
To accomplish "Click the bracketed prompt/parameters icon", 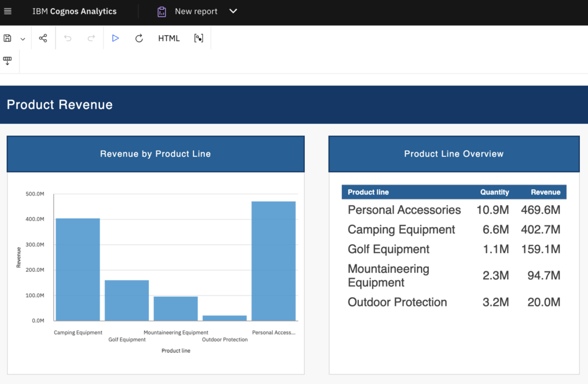I will click(x=199, y=39).
